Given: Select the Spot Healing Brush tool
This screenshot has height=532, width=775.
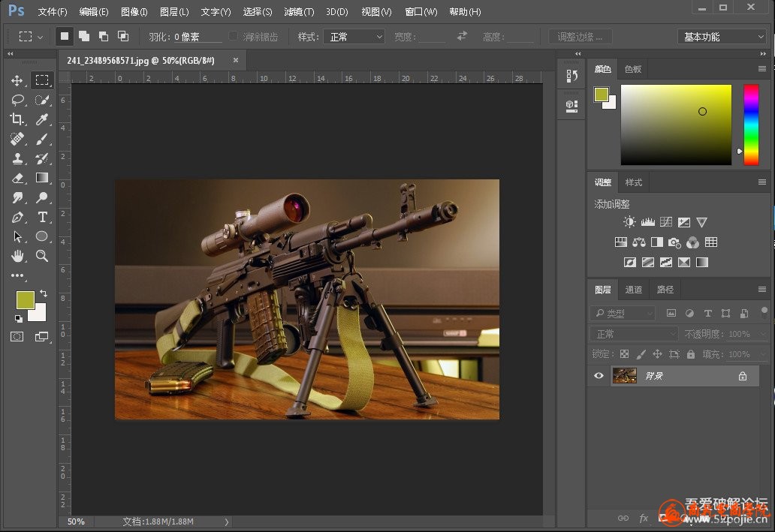Looking at the screenshot, I should point(17,139).
